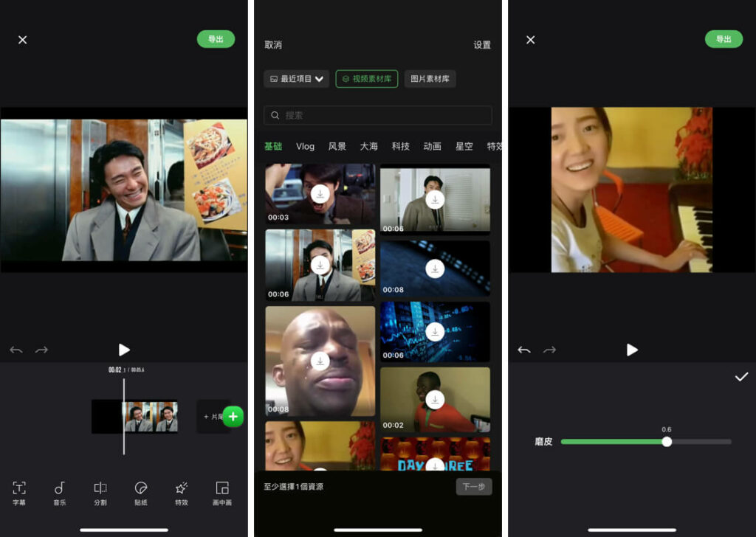Open the 字幕 subtitle tool

[x=18, y=493]
